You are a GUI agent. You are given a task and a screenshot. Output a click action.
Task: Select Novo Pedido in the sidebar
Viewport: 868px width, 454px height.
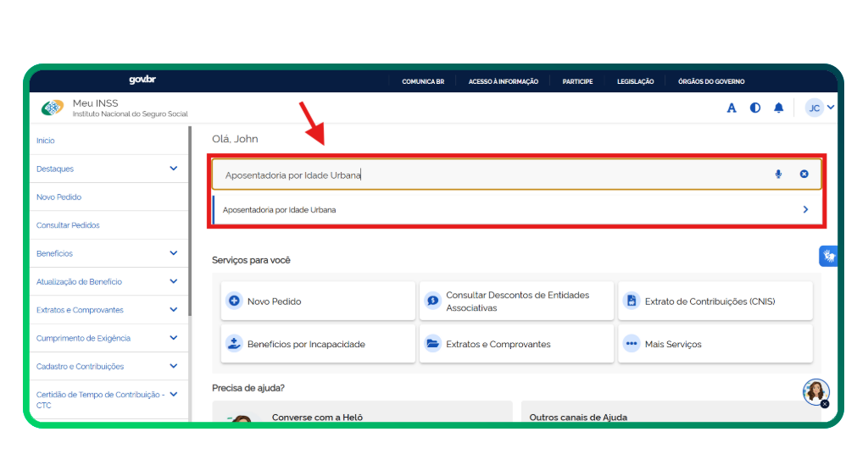[x=59, y=197]
